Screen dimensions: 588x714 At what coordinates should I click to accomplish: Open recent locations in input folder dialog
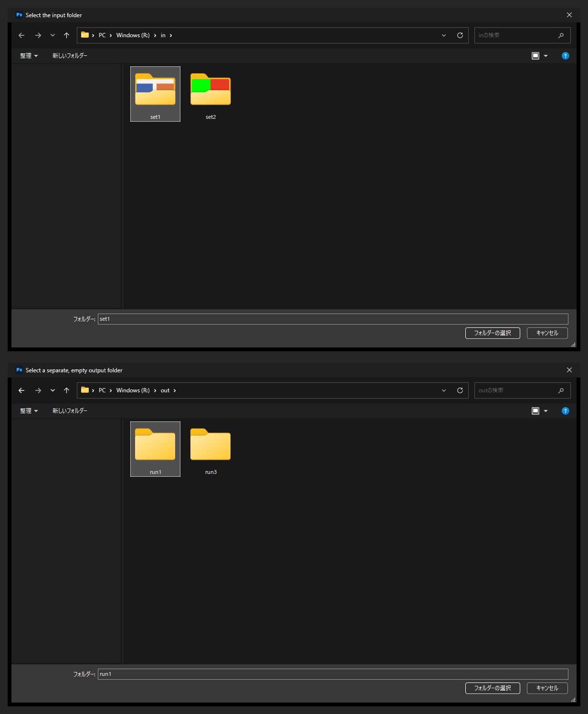click(x=52, y=35)
